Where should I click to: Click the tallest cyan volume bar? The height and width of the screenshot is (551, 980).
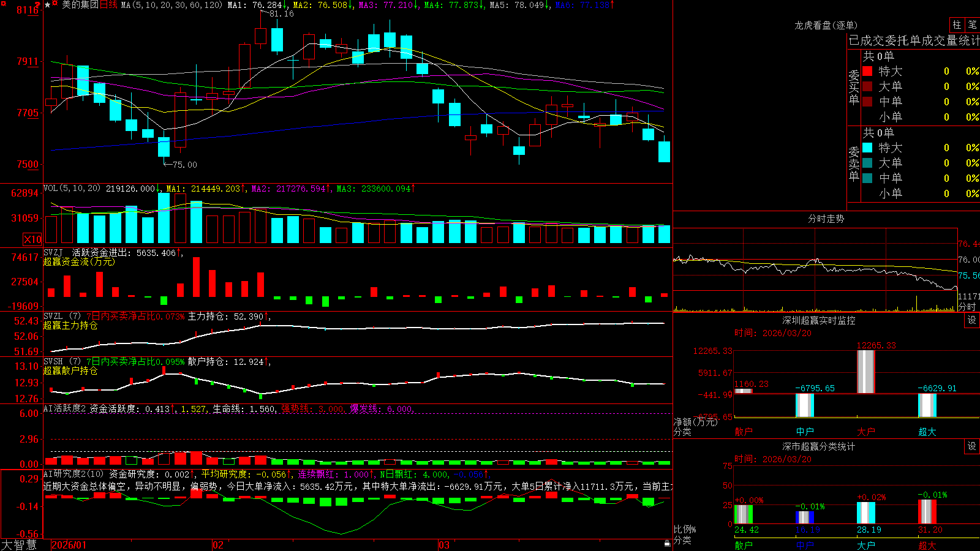164,218
